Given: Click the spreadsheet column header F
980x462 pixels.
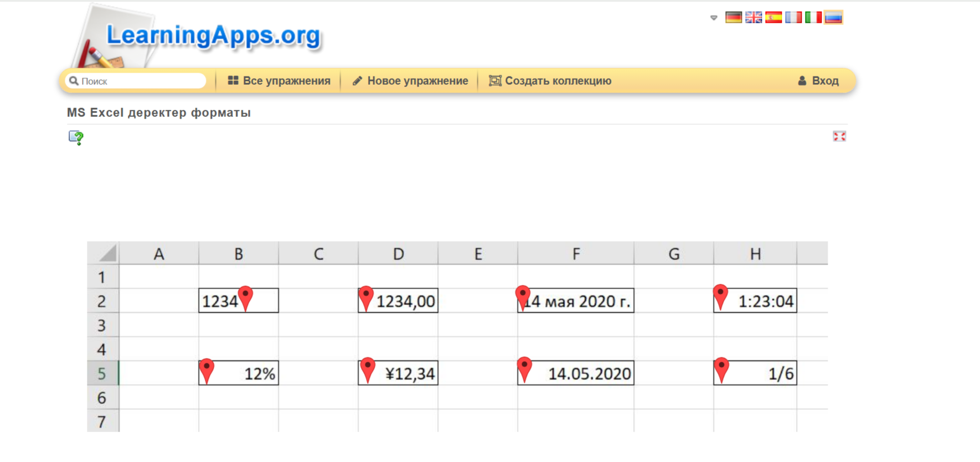Looking at the screenshot, I should 576,254.
